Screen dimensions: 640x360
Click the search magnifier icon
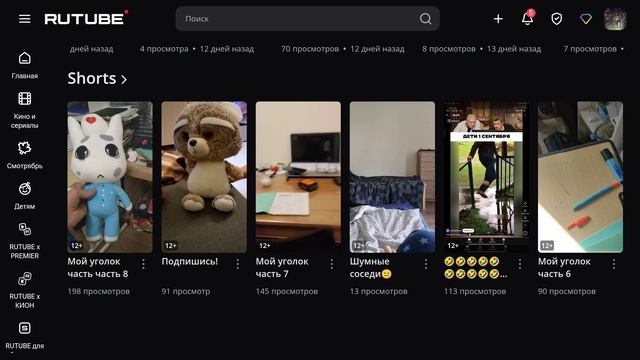(425, 19)
